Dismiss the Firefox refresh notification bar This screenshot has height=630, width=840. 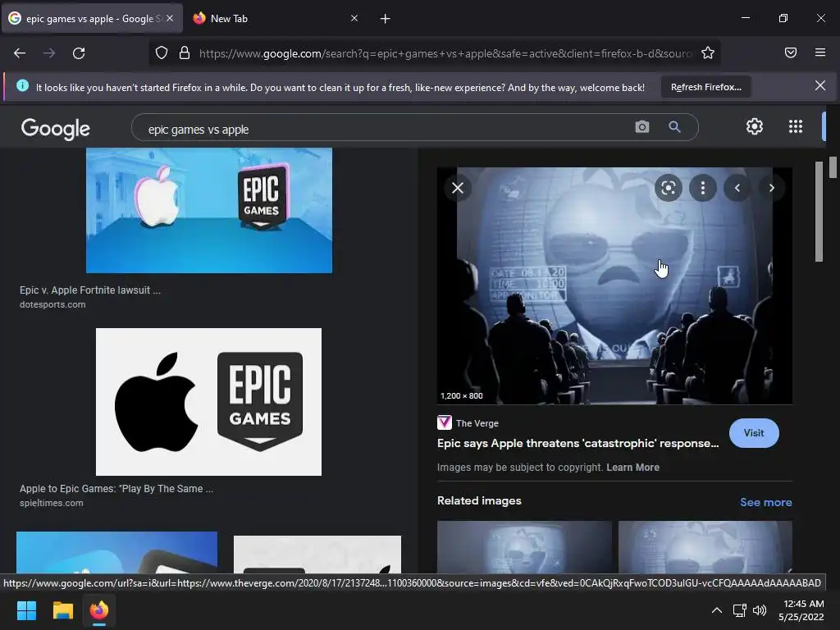[x=820, y=85]
